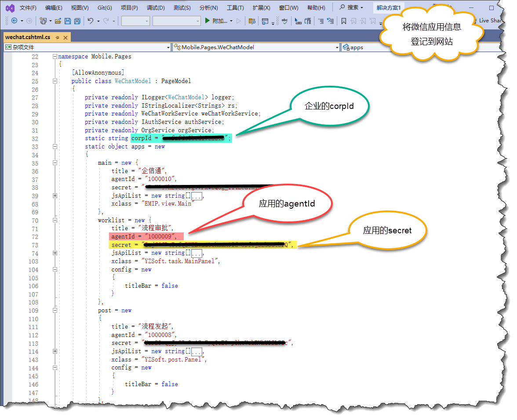Click the Open File folder icon
517x420 pixels.
58,21
